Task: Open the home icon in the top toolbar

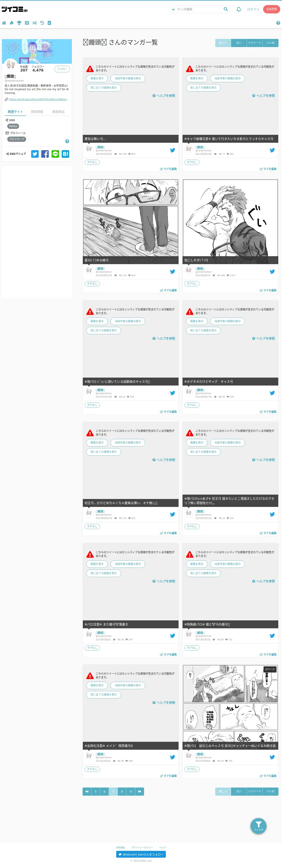Action: click(4, 23)
